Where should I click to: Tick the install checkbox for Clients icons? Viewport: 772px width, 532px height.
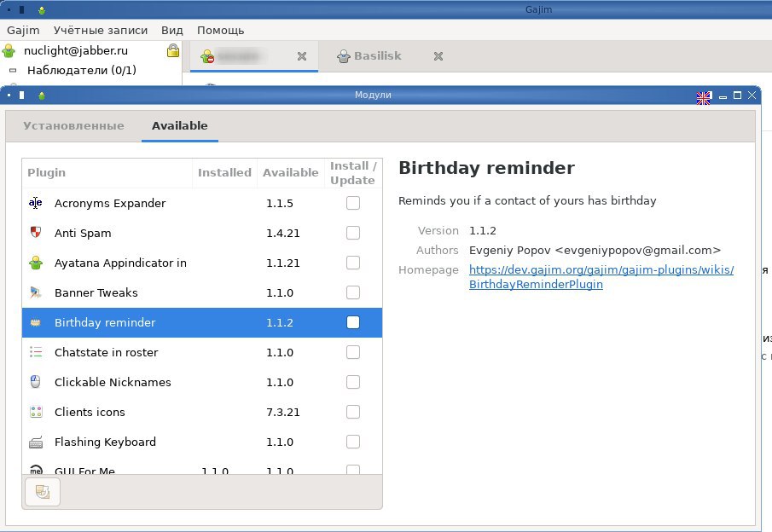point(353,412)
